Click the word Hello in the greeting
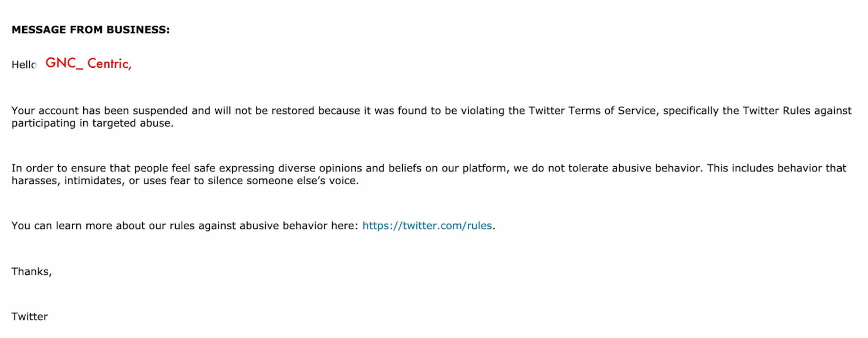 pos(24,65)
